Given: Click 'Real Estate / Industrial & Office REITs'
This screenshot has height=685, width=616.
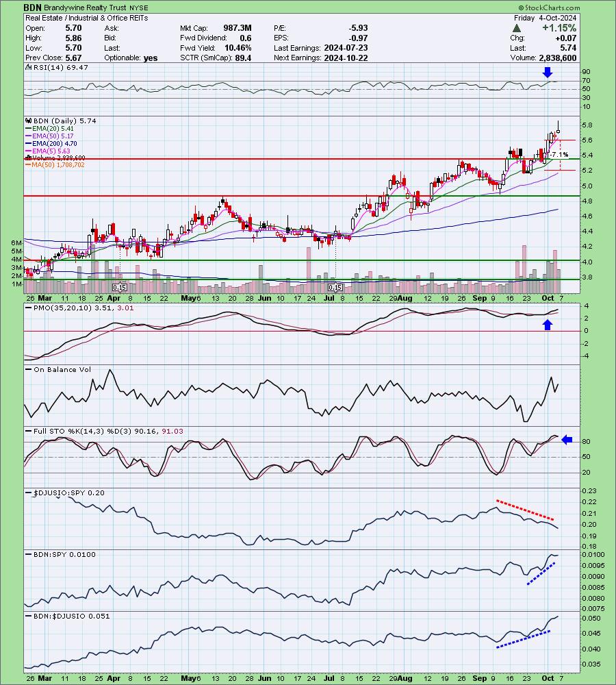Looking at the screenshot, I should 86,18.
